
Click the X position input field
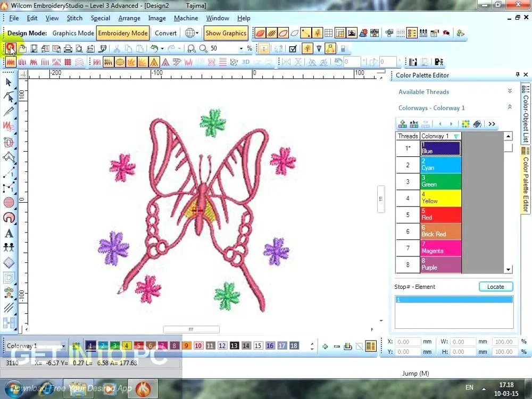click(409, 342)
